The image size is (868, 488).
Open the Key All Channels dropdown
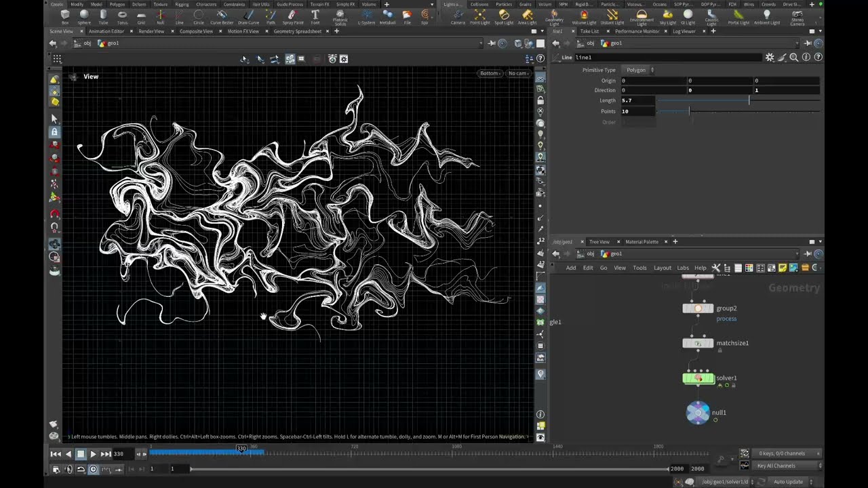click(x=788, y=466)
